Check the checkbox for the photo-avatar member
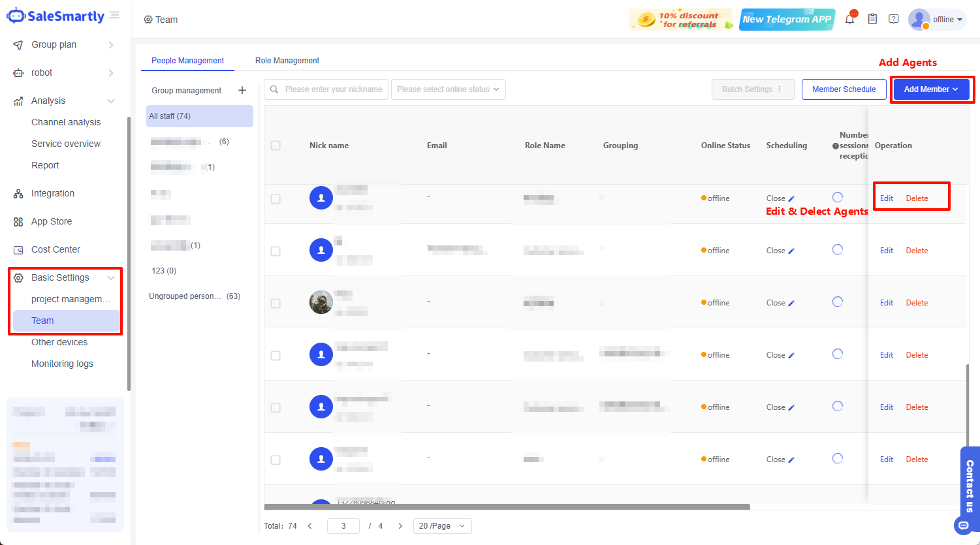 click(x=276, y=303)
